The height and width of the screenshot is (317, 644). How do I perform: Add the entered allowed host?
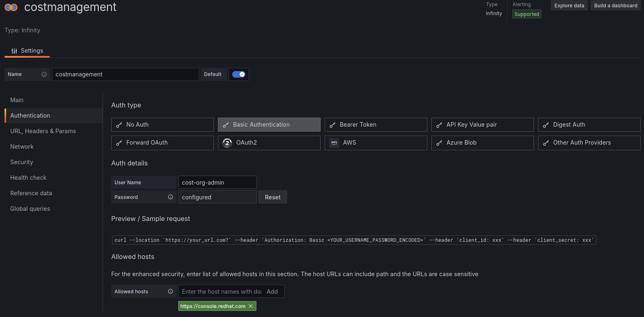272,291
